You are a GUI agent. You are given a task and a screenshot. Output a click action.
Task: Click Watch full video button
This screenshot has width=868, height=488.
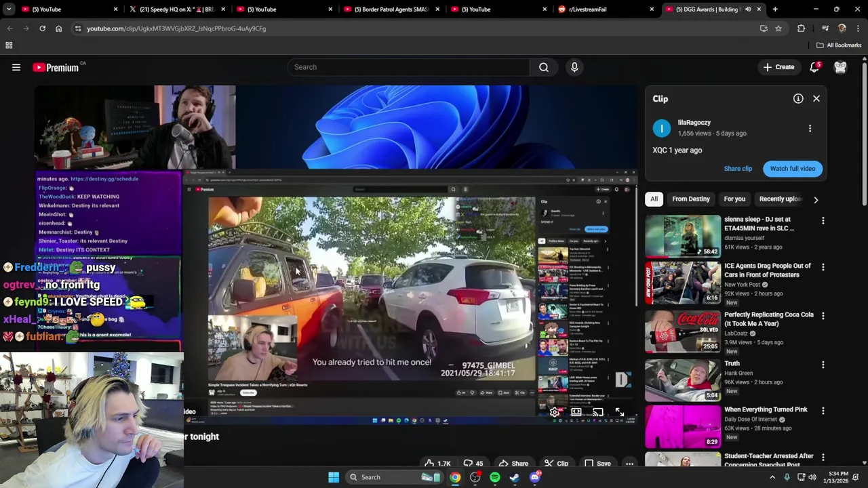(x=793, y=169)
